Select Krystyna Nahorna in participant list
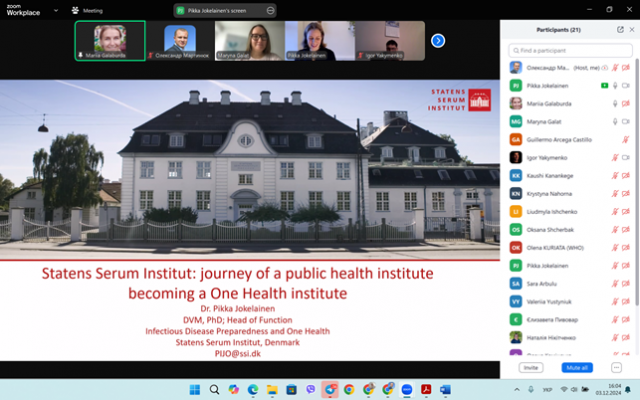The image size is (640, 400). pyautogui.click(x=570, y=193)
